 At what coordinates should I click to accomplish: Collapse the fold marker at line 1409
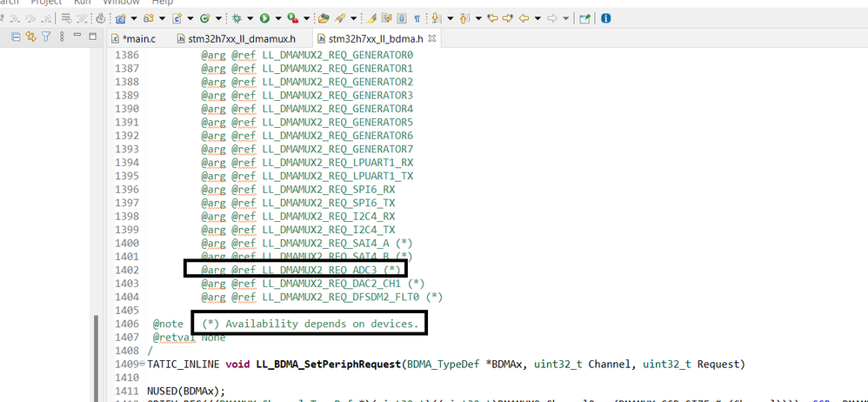(144, 365)
